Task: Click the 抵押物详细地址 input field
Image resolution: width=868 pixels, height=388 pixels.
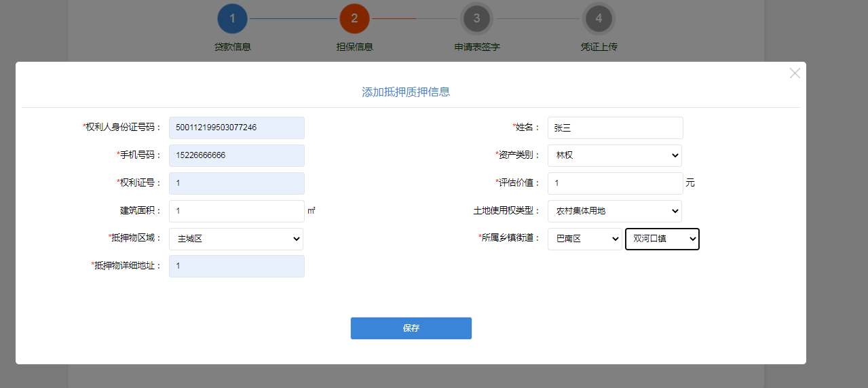Action: [x=237, y=267]
